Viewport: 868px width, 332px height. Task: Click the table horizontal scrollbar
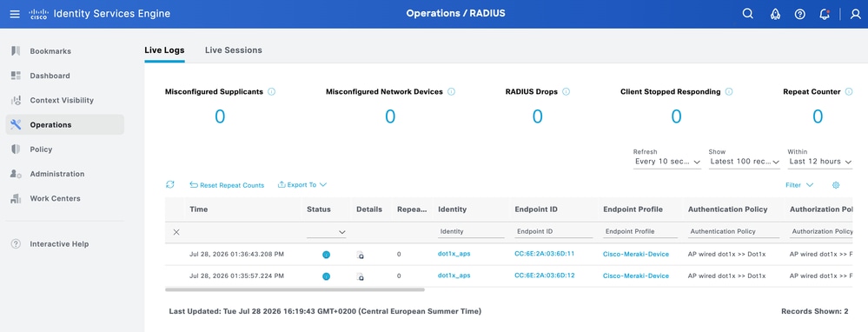[x=295, y=289]
